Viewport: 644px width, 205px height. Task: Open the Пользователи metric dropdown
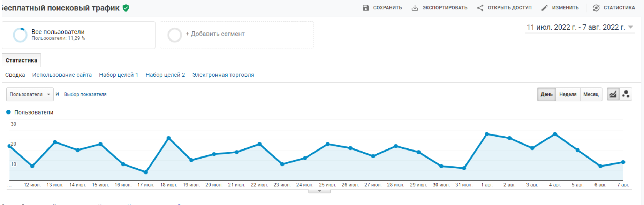[x=30, y=94]
